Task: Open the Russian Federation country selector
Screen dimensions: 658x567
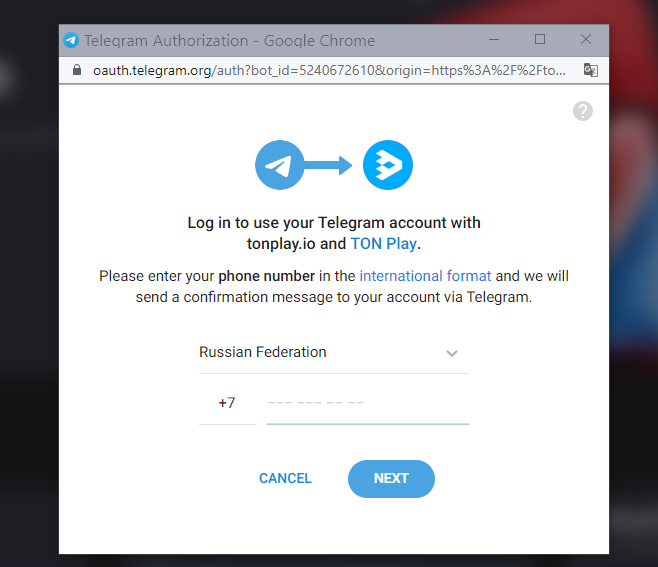Action: coord(334,352)
